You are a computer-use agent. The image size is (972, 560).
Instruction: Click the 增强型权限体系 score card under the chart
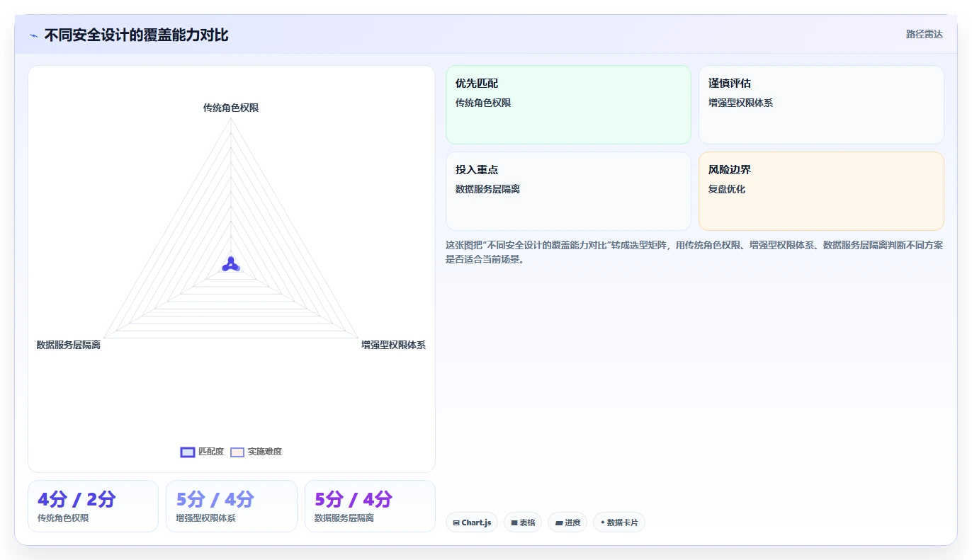[x=232, y=506]
